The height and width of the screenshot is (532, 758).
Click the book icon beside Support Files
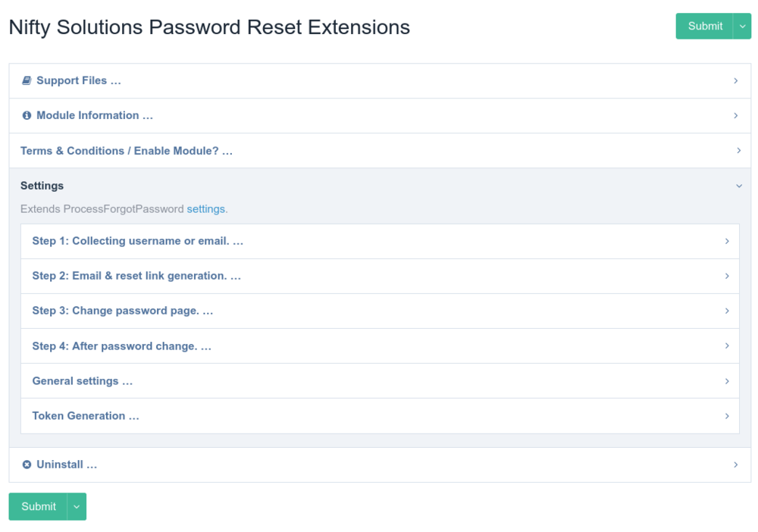pos(27,80)
